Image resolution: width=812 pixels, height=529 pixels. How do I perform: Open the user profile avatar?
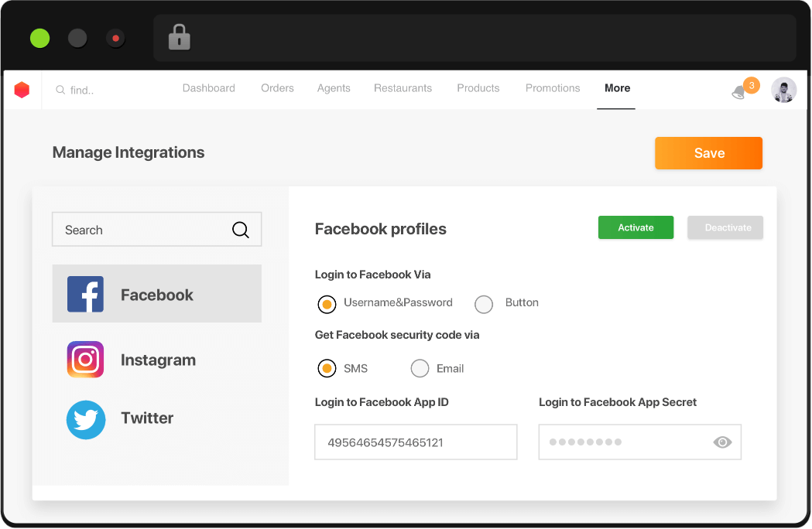[783, 90]
